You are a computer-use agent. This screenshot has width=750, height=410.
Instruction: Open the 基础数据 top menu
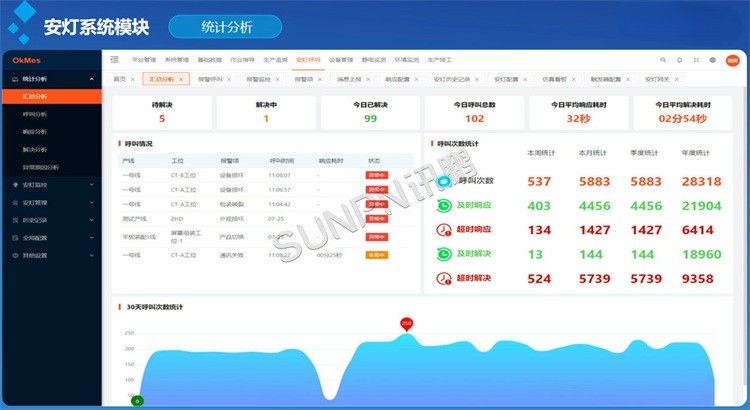[210, 60]
